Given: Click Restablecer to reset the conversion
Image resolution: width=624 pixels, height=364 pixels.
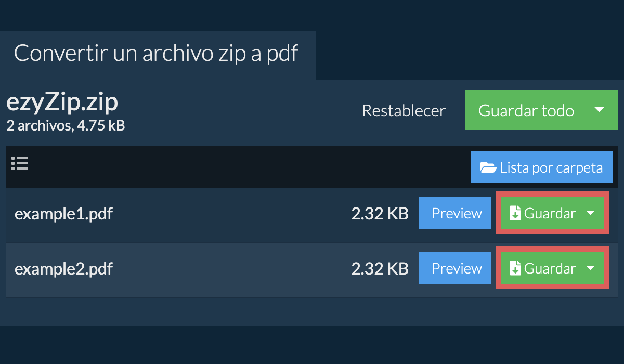Looking at the screenshot, I should coord(404,110).
